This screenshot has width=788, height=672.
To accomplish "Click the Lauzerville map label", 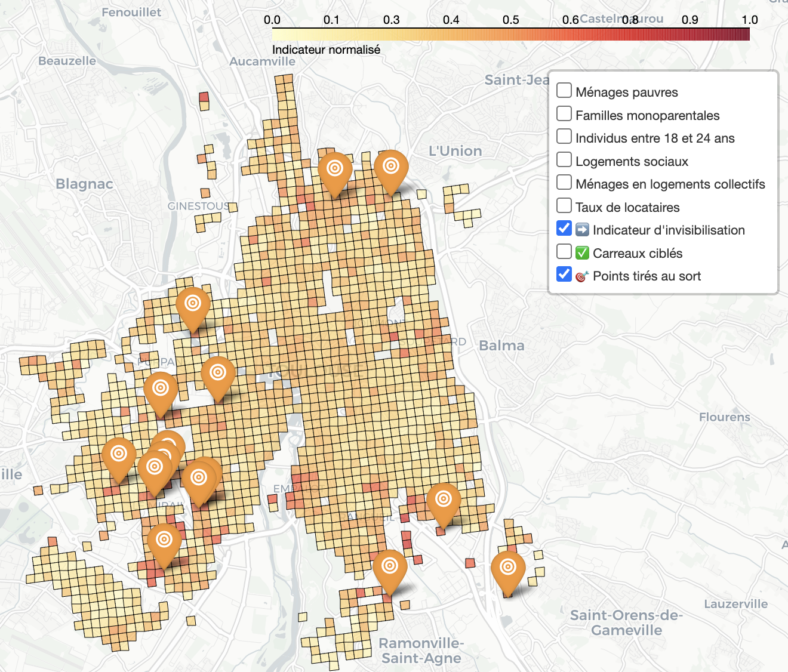I will (x=736, y=604).
